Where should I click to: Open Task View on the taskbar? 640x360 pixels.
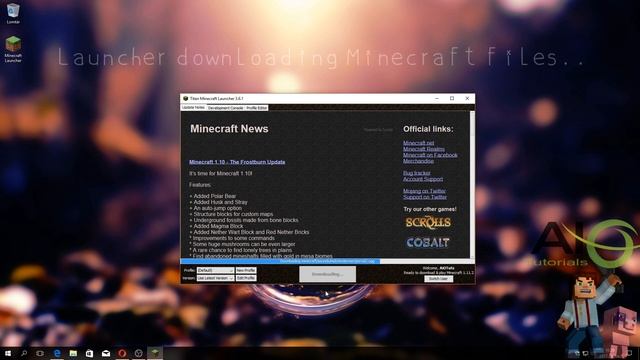coord(40,353)
